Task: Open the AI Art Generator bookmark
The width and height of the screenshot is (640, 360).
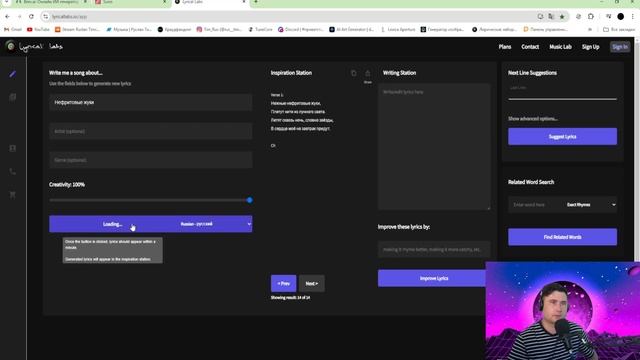Action: (x=351, y=29)
